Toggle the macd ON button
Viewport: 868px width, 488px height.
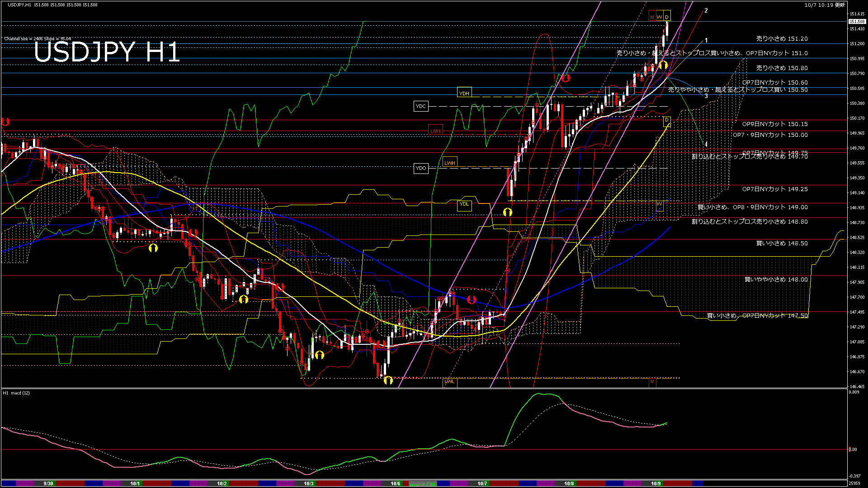pos(422,483)
